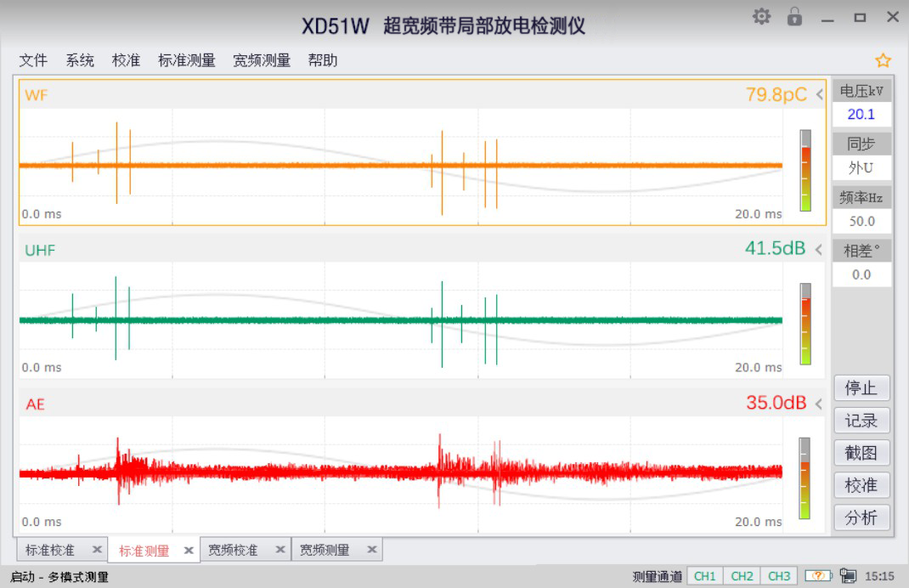This screenshot has height=588, width=909.
Task: Click the WF signal level meter bar
Action: point(805,170)
